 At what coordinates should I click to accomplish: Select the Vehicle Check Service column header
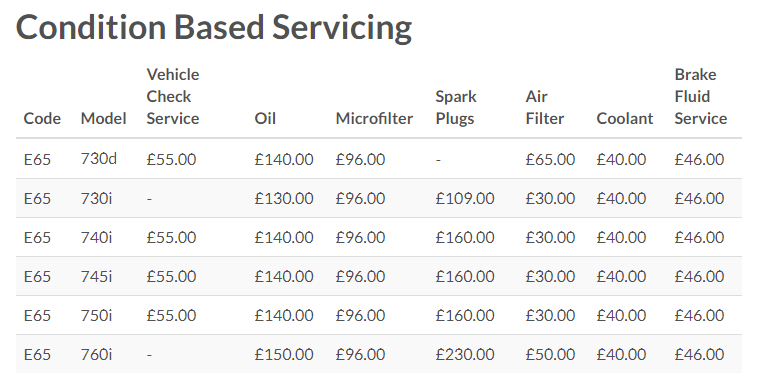(x=173, y=96)
